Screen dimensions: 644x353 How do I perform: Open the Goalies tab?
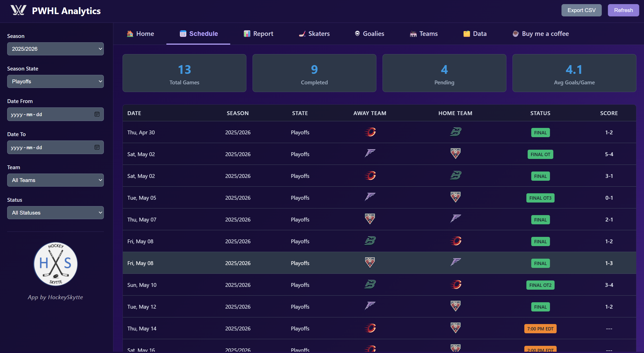369,34
